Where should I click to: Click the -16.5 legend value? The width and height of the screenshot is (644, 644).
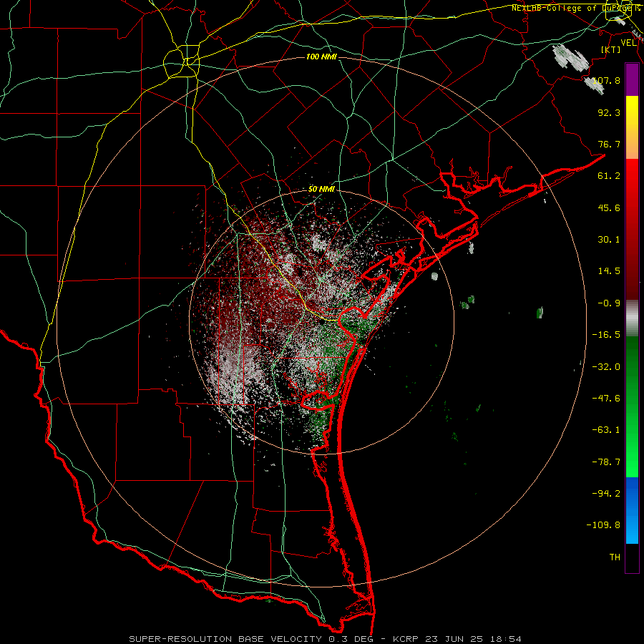click(x=606, y=335)
